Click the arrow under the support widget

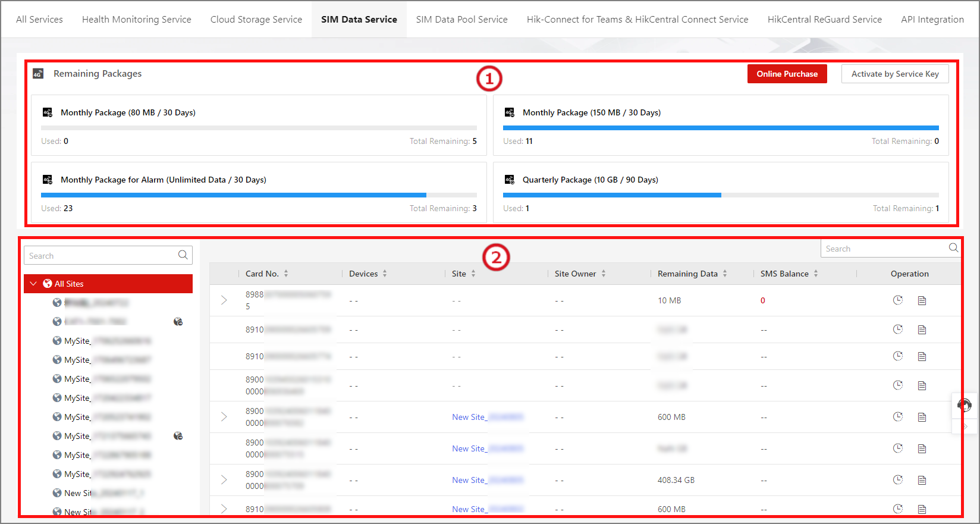[x=966, y=427]
